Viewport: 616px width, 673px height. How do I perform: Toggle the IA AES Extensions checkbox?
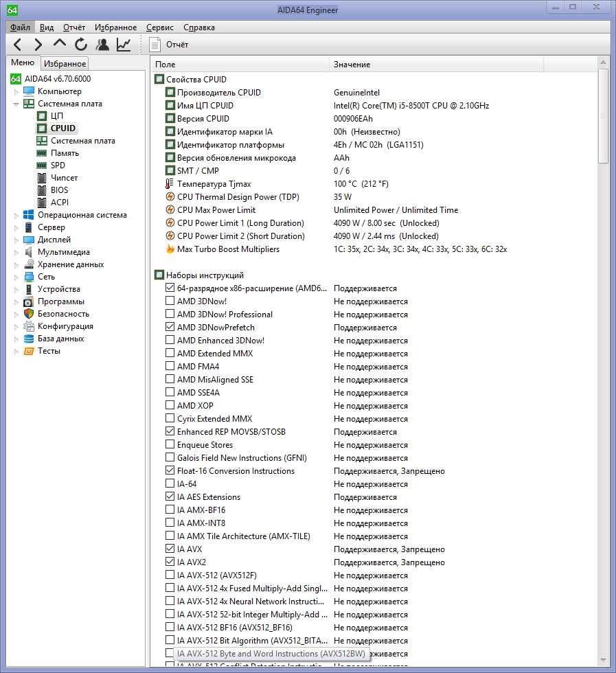click(x=170, y=497)
